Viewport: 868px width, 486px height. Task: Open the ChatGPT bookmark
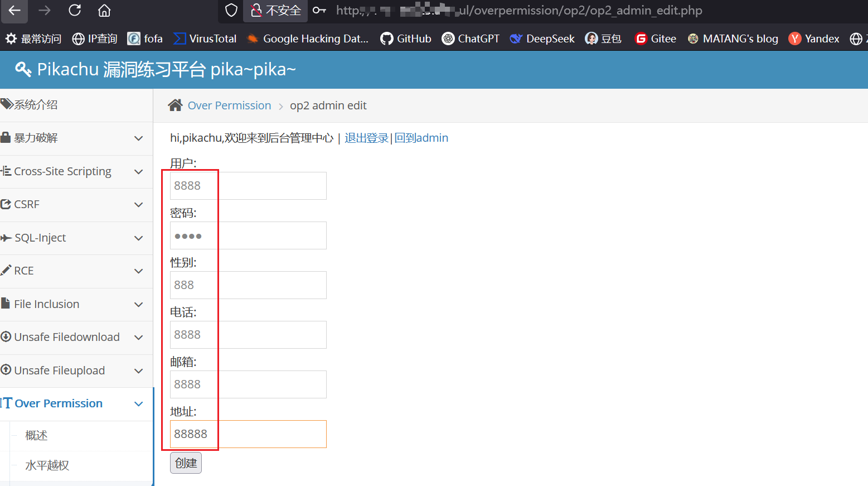click(471, 39)
